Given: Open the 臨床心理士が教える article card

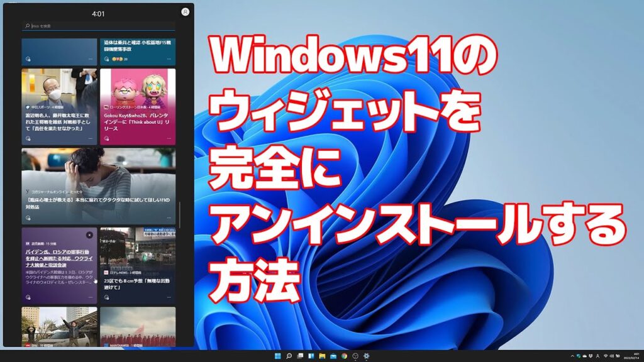Looking at the screenshot, I should (x=99, y=186).
